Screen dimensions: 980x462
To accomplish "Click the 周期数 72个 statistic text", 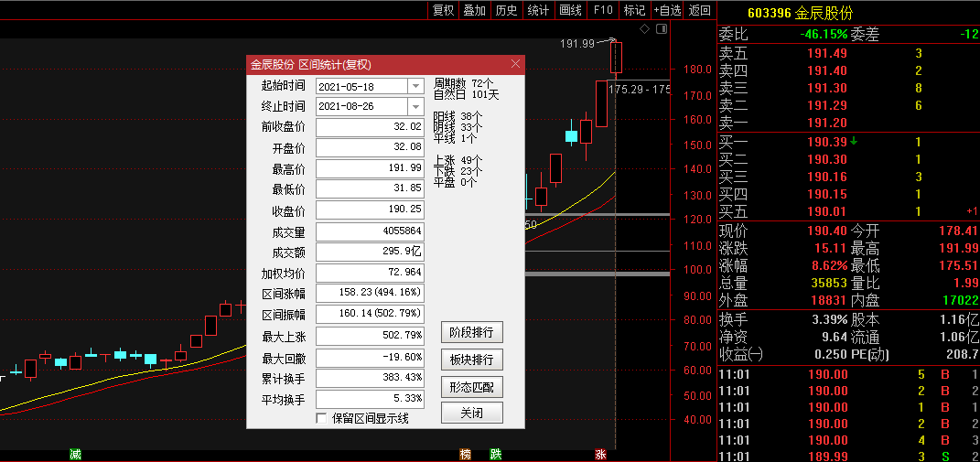I will click(x=463, y=83).
